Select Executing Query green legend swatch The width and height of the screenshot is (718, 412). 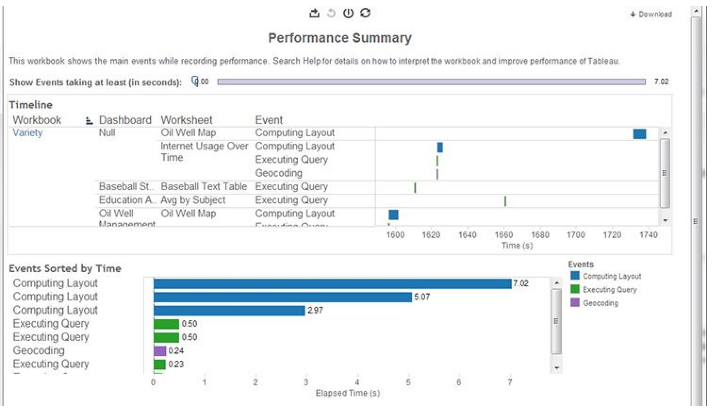(x=575, y=289)
